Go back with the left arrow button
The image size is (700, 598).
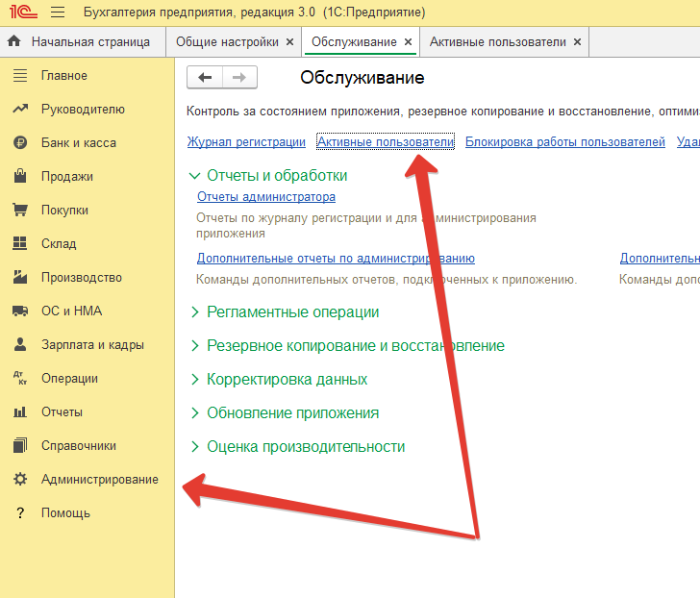[x=205, y=77]
